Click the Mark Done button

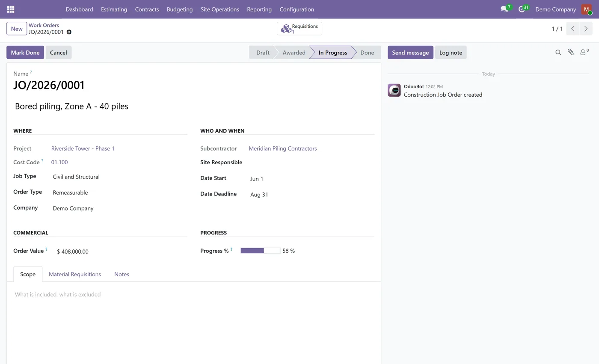coord(25,53)
